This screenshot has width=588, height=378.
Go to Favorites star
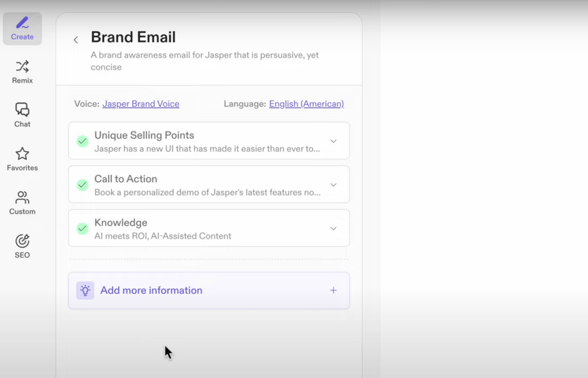pyautogui.click(x=22, y=159)
